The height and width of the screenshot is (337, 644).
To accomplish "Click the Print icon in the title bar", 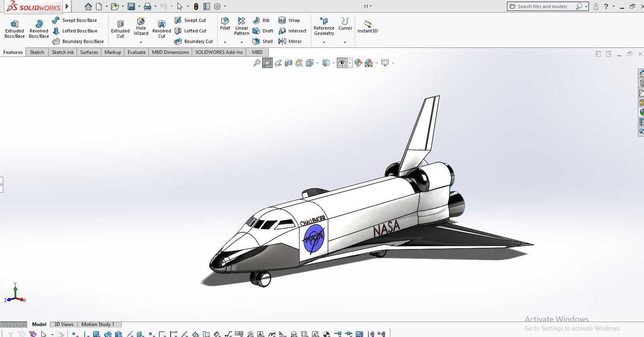I will point(148,6).
